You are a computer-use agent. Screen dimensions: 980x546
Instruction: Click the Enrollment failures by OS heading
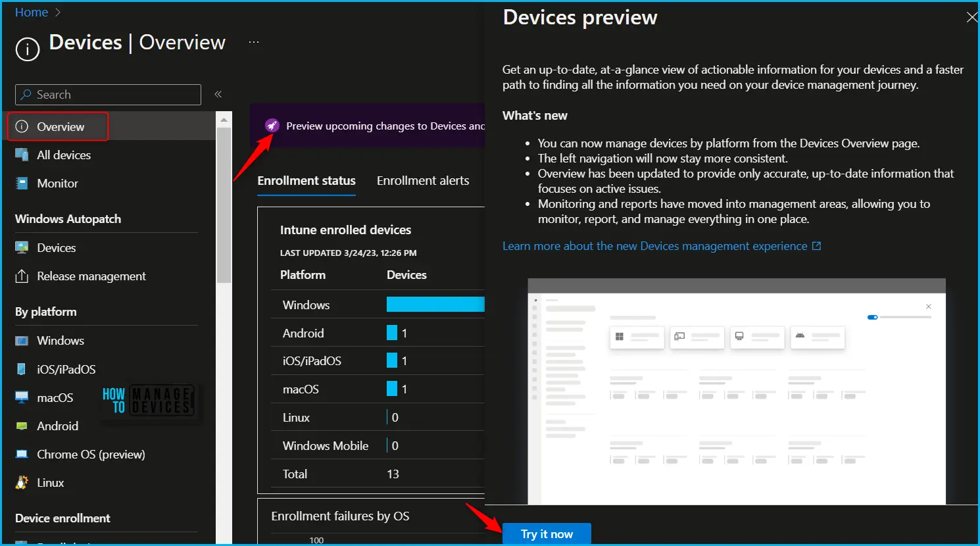340,516
